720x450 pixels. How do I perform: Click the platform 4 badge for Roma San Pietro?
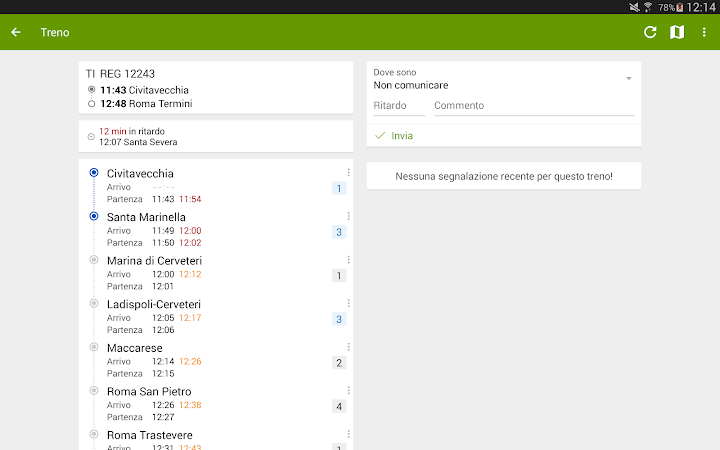339,406
